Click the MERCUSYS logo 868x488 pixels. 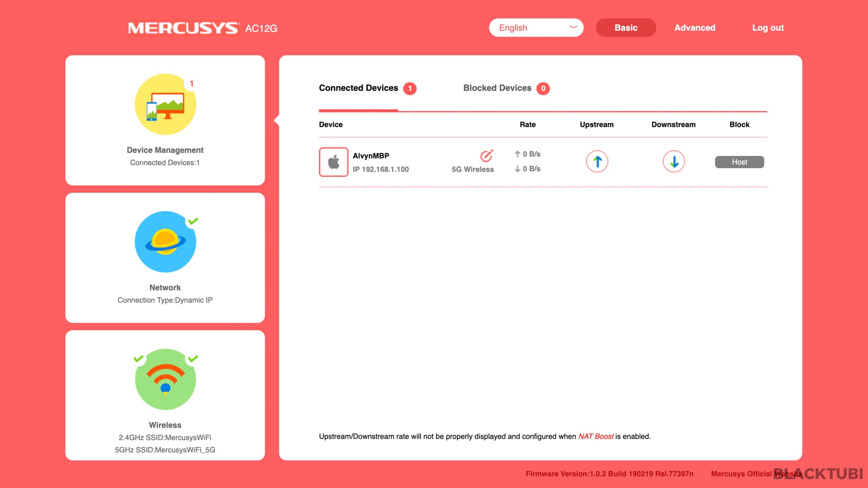(183, 28)
